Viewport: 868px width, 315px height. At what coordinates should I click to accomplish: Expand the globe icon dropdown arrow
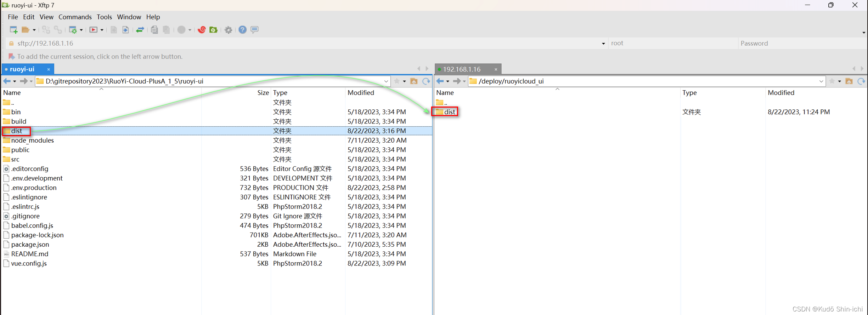190,30
